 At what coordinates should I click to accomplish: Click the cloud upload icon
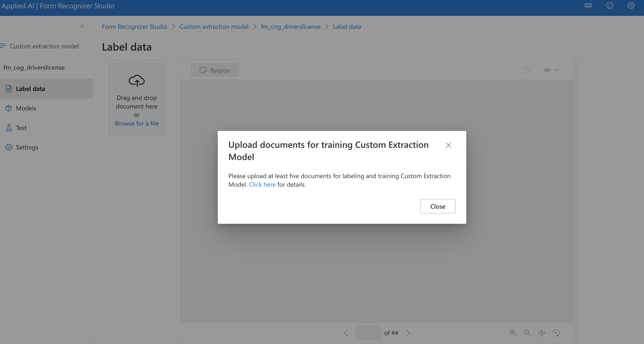tap(136, 81)
